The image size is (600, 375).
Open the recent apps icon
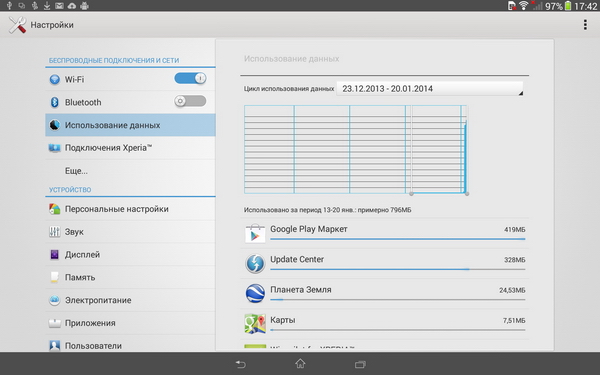pyautogui.click(x=360, y=364)
